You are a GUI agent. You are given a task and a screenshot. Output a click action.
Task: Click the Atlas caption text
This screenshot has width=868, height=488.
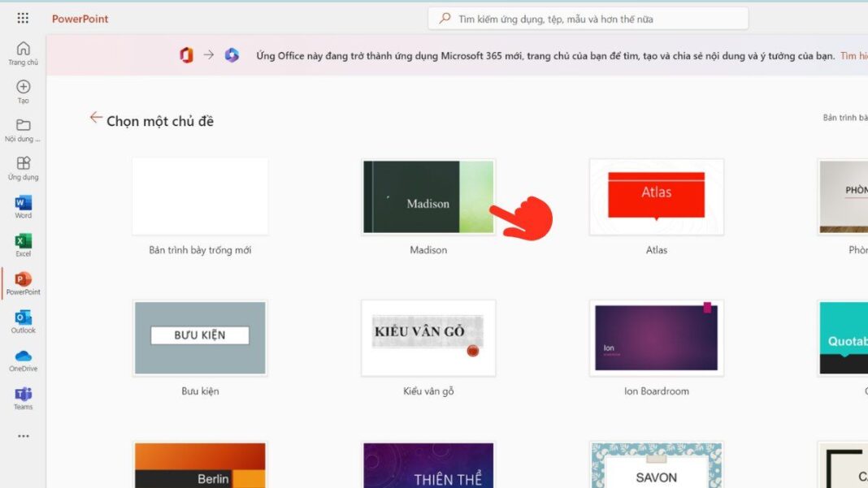click(657, 250)
